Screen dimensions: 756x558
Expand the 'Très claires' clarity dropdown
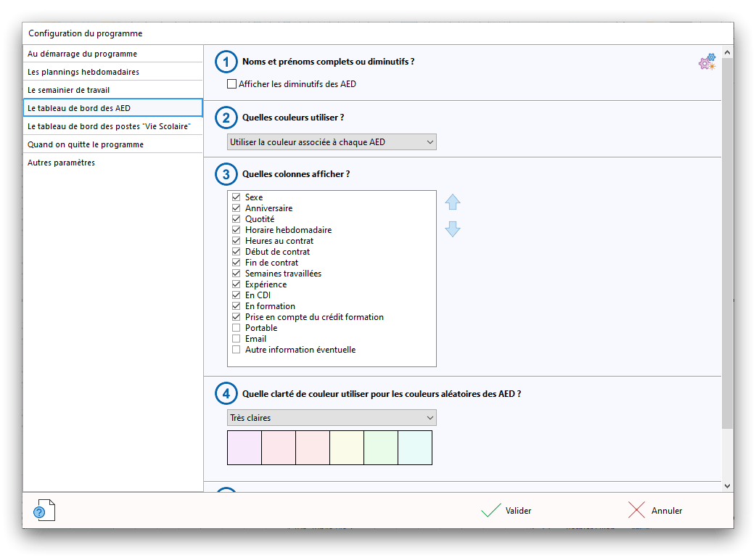[x=332, y=418]
